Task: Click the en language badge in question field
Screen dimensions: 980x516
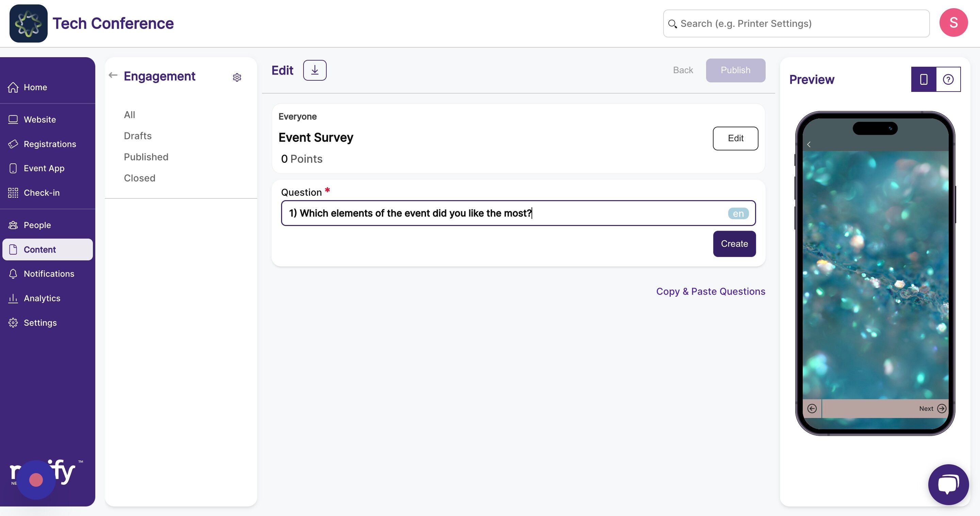Action: pos(738,213)
